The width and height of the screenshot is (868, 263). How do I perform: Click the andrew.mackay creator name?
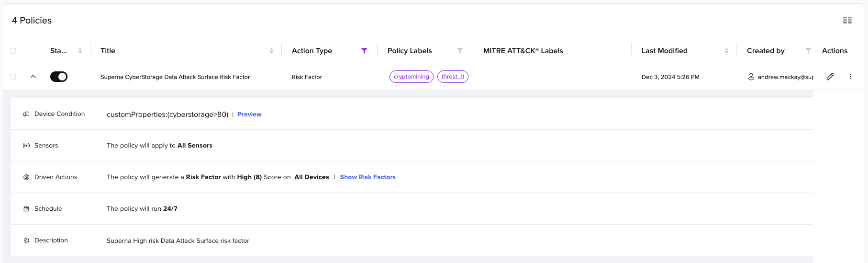[785, 77]
